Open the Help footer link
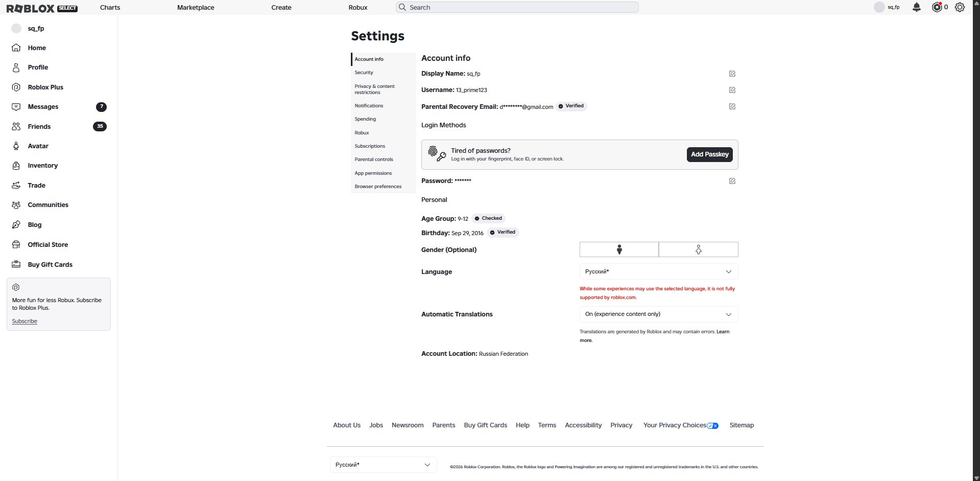The image size is (980, 481). tap(522, 425)
